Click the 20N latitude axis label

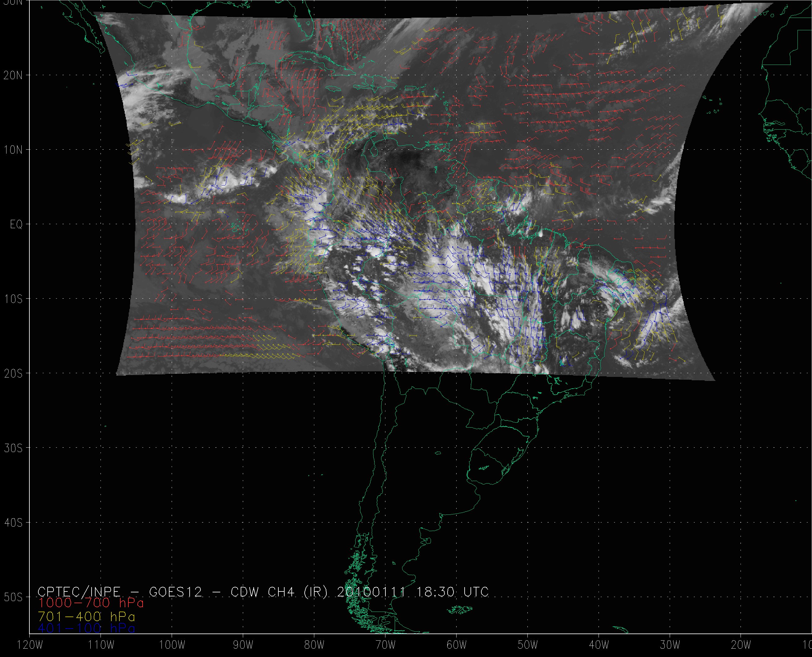coord(13,75)
